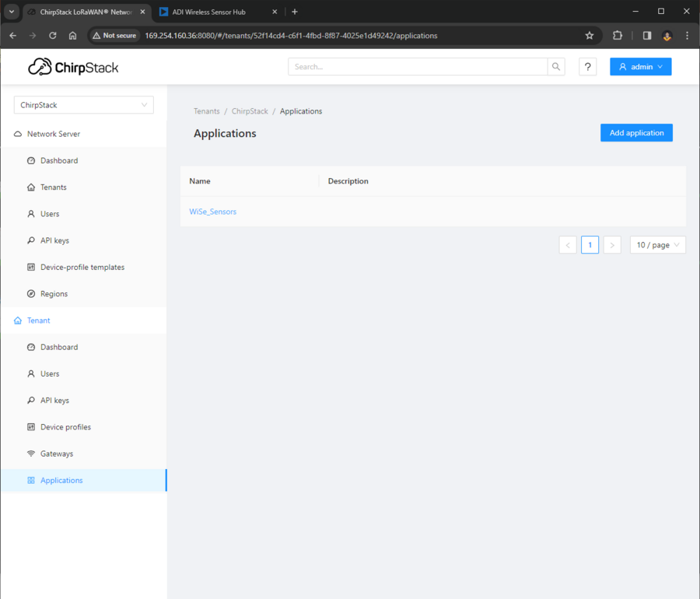Click the Add application button

pyautogui.click(x=635, y=132)
